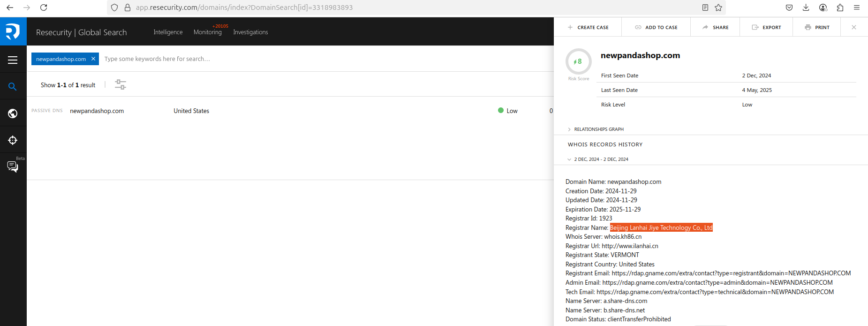Image resolution: width=868 pixels, height=326 pixels.
Task: Click the Whois Server whois.kh86.cn line
Action: (604, 236)
